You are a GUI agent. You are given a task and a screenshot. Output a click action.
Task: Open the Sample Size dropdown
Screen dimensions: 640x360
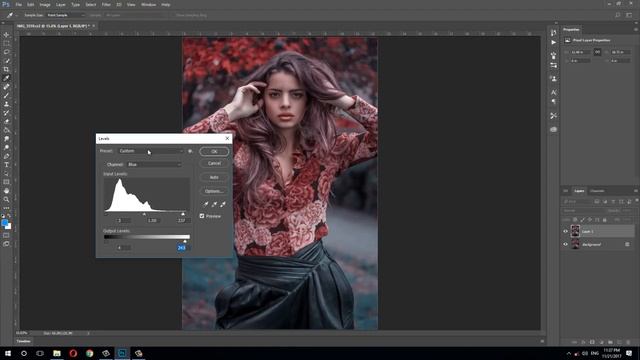coord(65,15)
